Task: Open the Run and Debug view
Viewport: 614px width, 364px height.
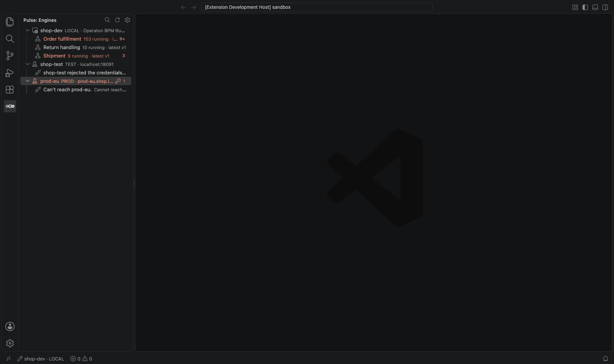Action: click(10, 72)
